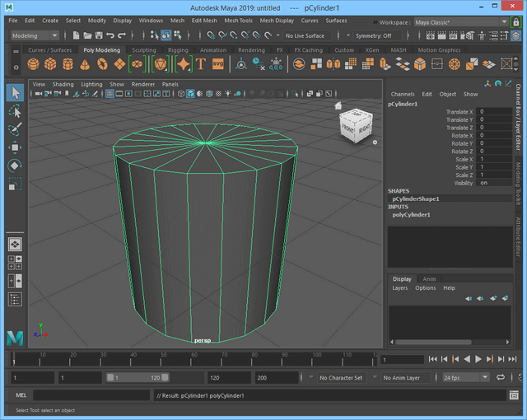Choose the Rotate tool in the toolbox
Viewport: 527px width, 420px height.
click(x=15, y=166)
